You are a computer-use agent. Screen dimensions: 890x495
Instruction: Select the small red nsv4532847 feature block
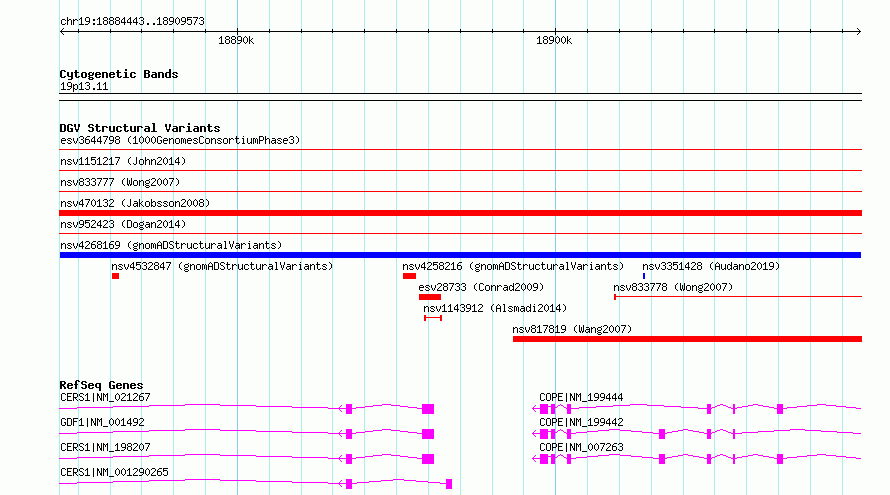(x=115, y=276)
